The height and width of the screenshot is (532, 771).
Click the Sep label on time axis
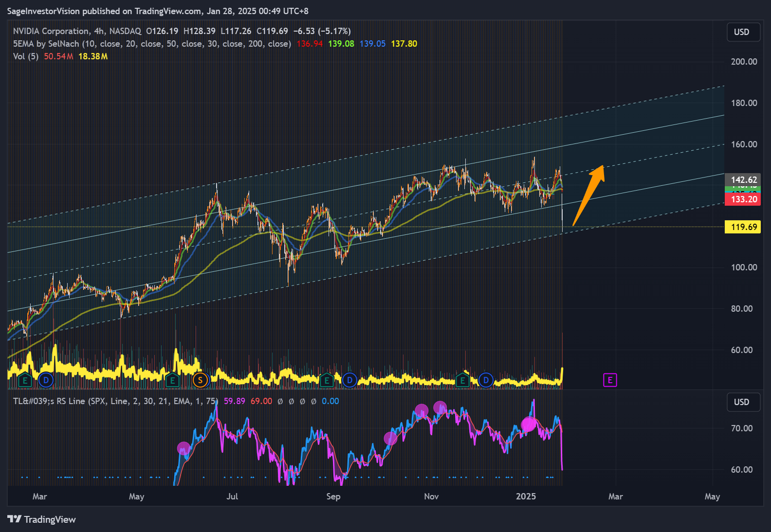(333, 497)
